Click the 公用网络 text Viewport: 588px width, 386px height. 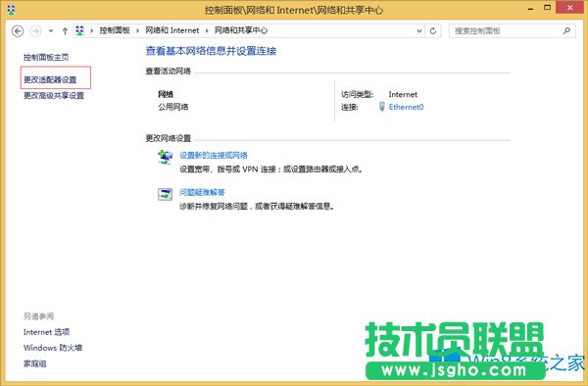click(x=172, y=107)
